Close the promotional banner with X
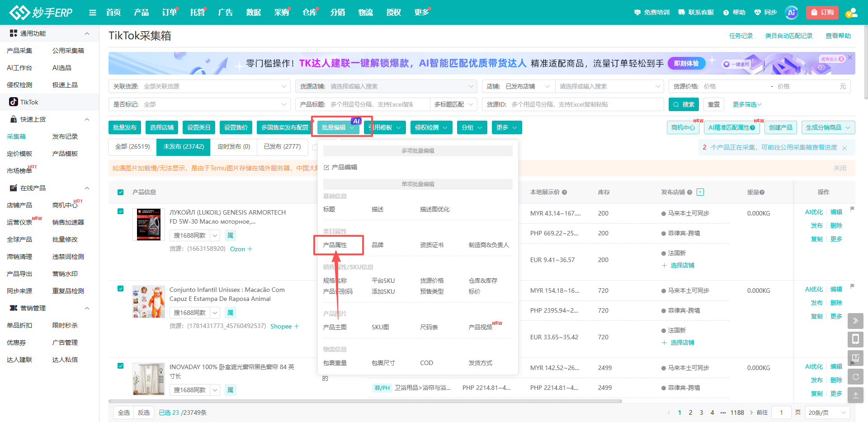This screenshot has width=868, height=422. (850, 57)
